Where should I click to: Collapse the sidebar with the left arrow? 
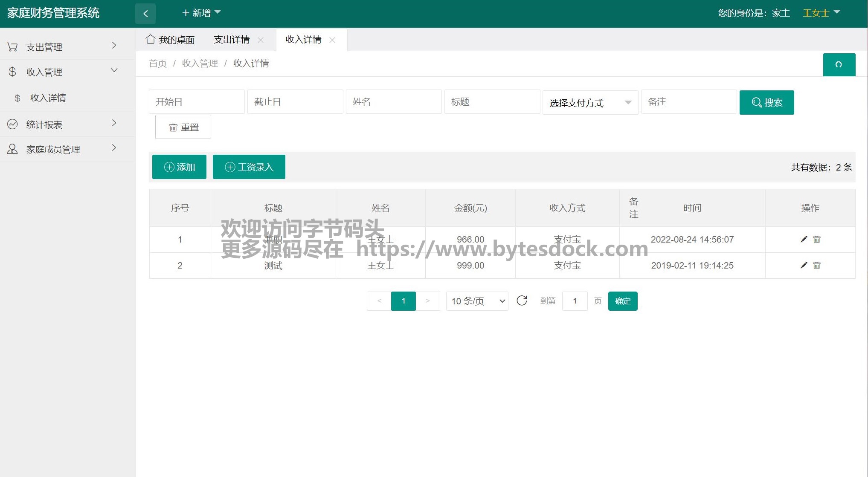(145, 13)
